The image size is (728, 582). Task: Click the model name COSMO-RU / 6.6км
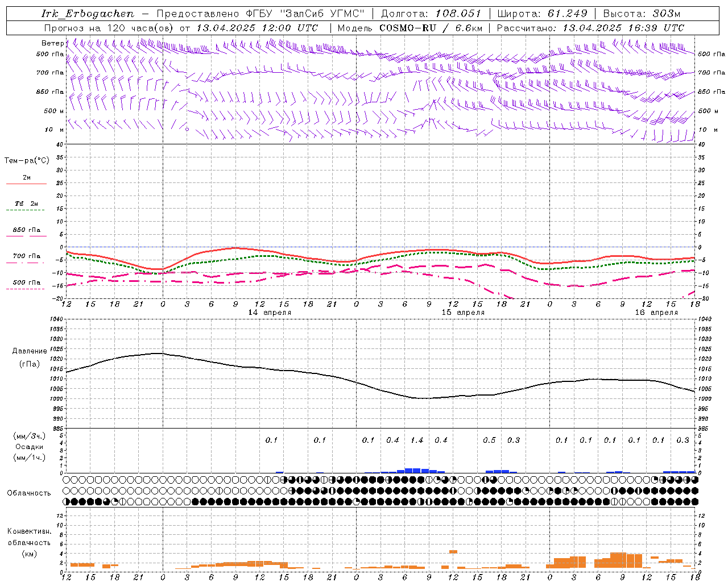pos(431,28)
